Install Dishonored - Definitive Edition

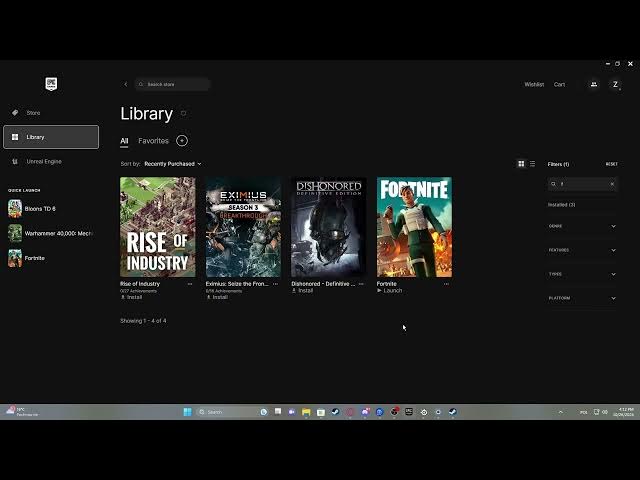pyautogui.click(x=302, y=291)
